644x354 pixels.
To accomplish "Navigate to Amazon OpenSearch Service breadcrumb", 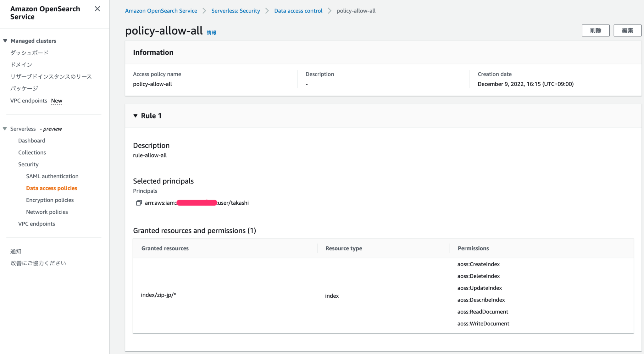I will 161,10.
